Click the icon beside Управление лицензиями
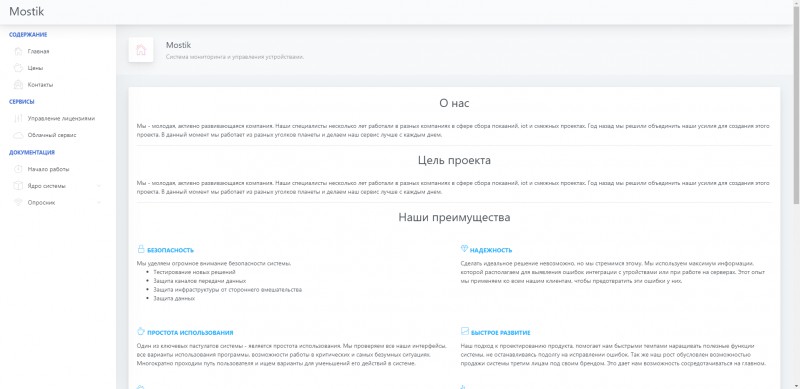800x389 pixels. (18, 118)
